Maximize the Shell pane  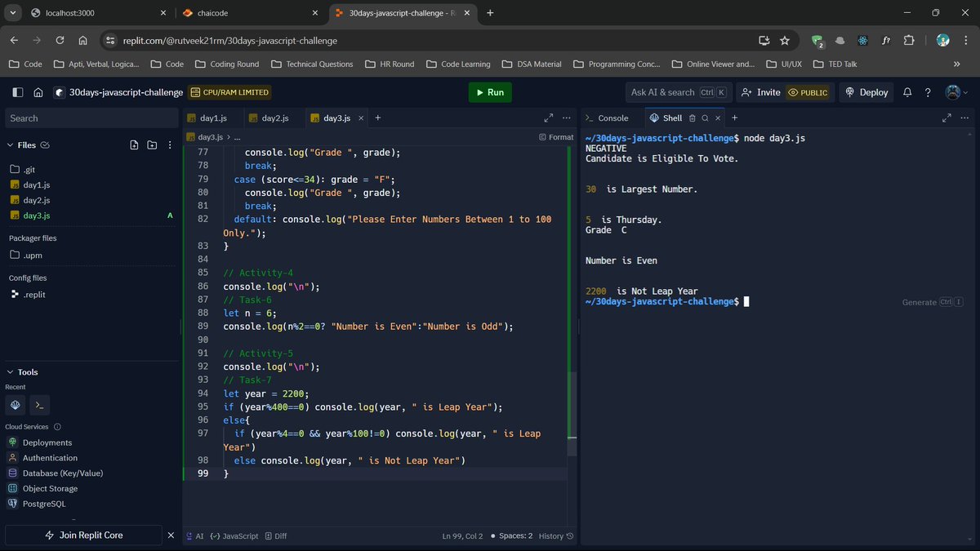947,118
